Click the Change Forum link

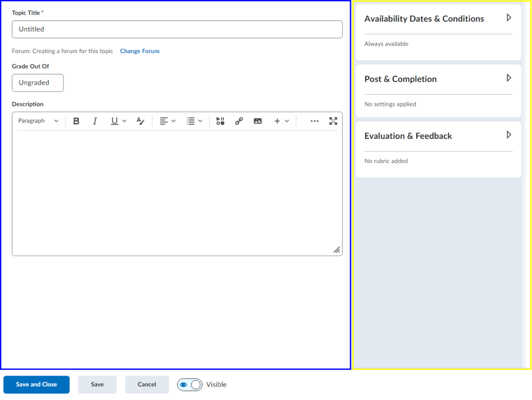(x=140, y=51)
